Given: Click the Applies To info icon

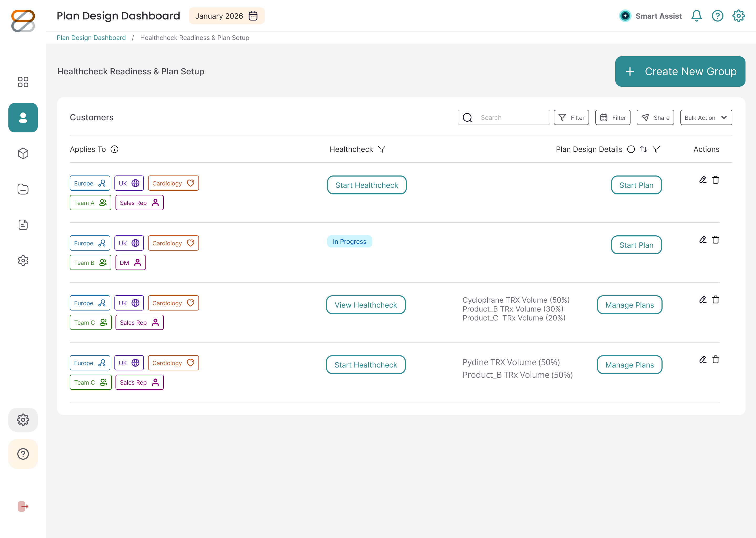Looking at the screenshot, I should [x=114, y=149].
